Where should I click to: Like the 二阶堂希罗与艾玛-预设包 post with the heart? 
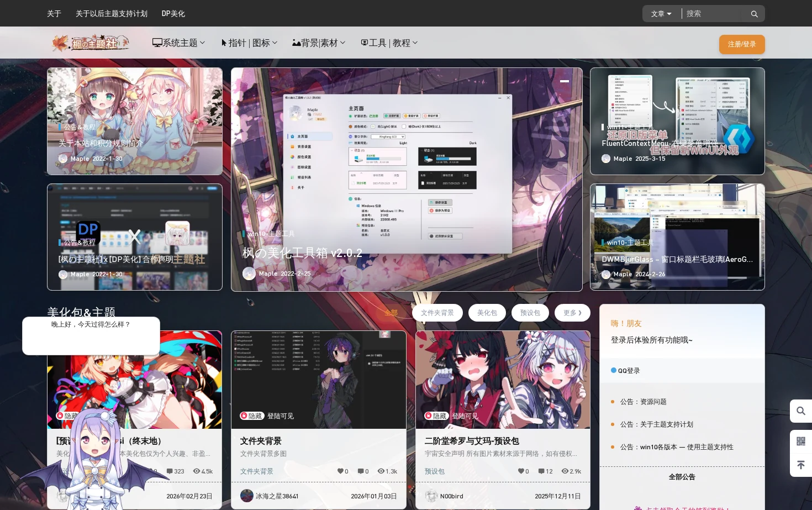[x=520, y=471]
